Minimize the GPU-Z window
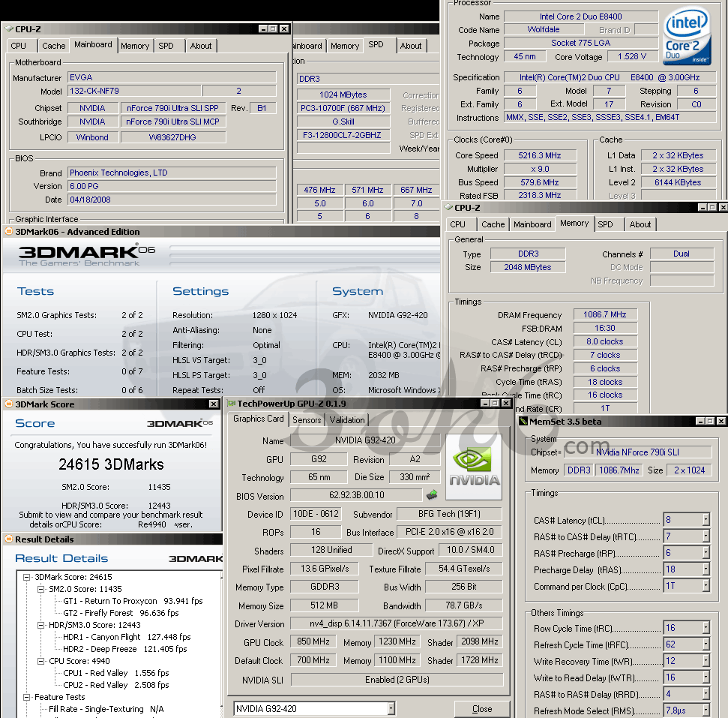Viewport: 728px width, 718px height. (486, 403)
